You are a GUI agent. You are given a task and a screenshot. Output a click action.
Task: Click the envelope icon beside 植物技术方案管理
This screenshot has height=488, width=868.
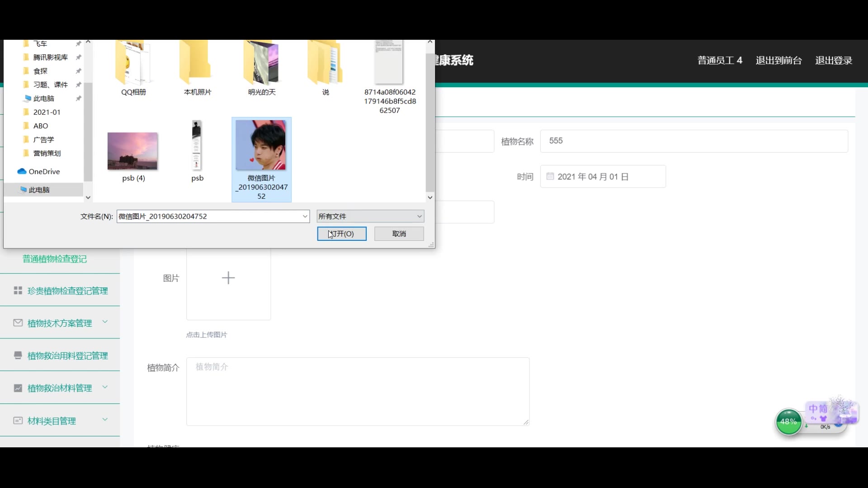(18, 323)
